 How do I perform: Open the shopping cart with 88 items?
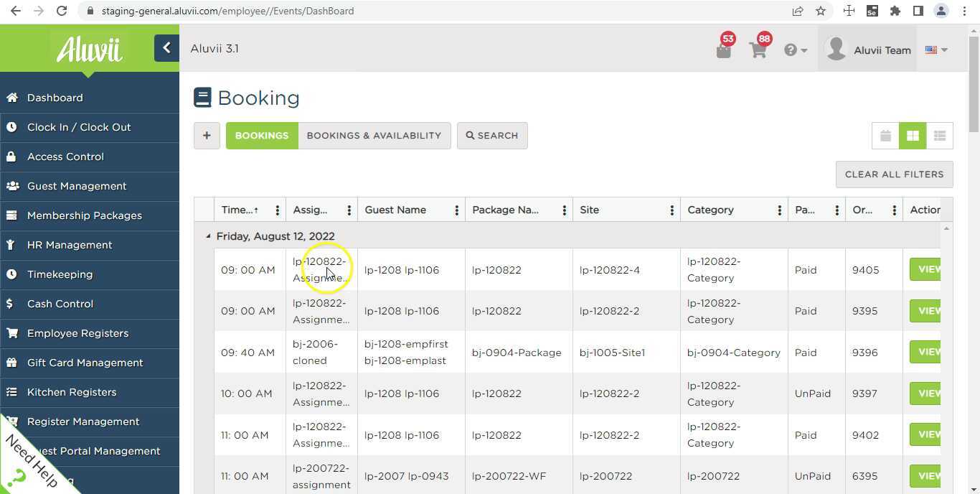[758, 49]
